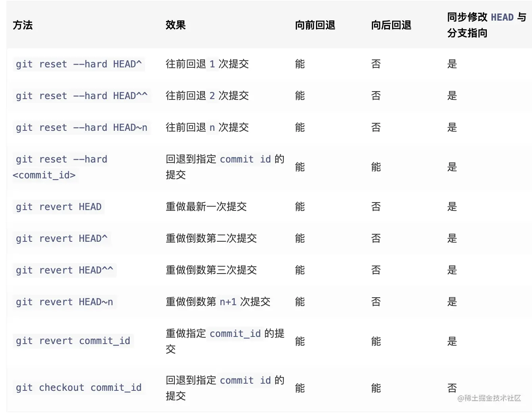Click the '效果' column header
The width and height of the screenshot is (532, 413).
click(x=176, y=25)
